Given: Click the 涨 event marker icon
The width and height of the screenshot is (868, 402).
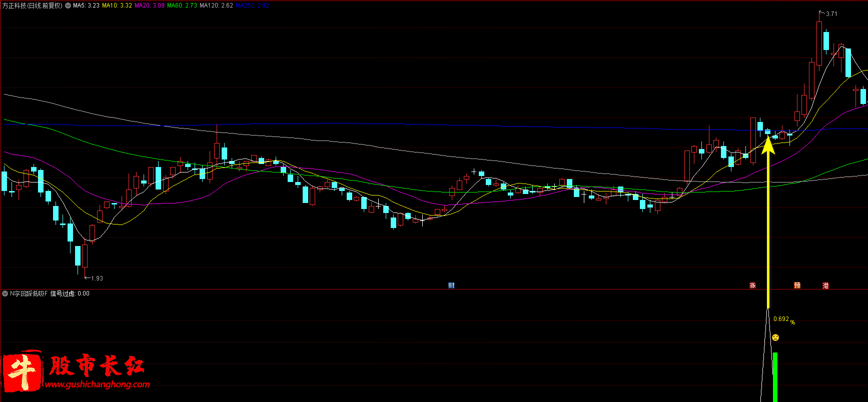Looking at the screenshot, I should (x=752, y=285).
